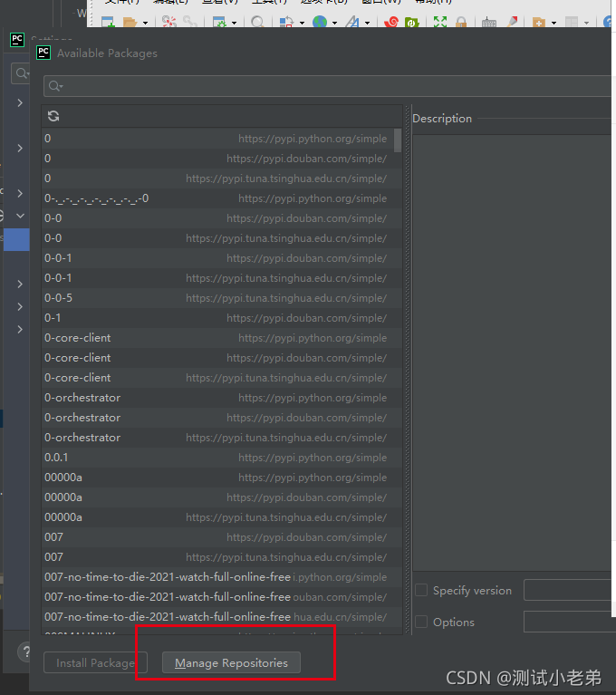Click the keyboard icon in background toolbar
Viewport: 616px width, 695px height.
coord(489,22)
